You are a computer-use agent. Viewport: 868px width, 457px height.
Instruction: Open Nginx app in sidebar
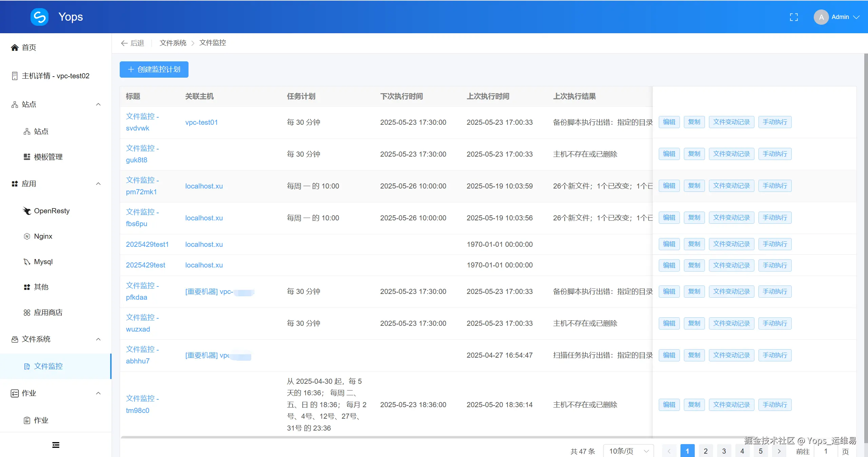coord(43,236)
